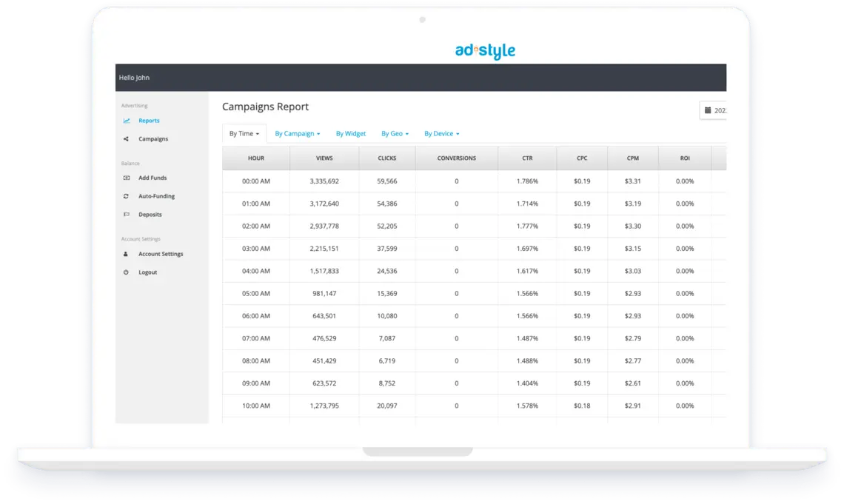Click the Deposits flag icon
The width and height of the screenshot is (844, 504).
127,215
